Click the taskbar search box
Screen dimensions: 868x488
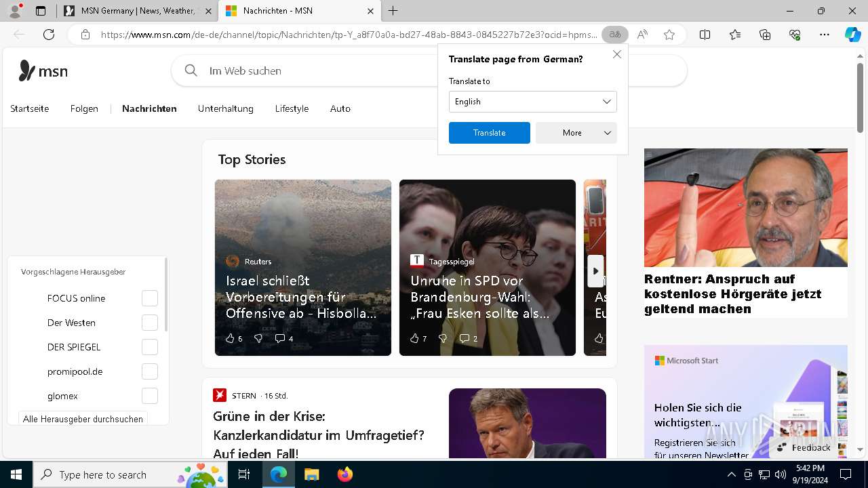[130, 474]
